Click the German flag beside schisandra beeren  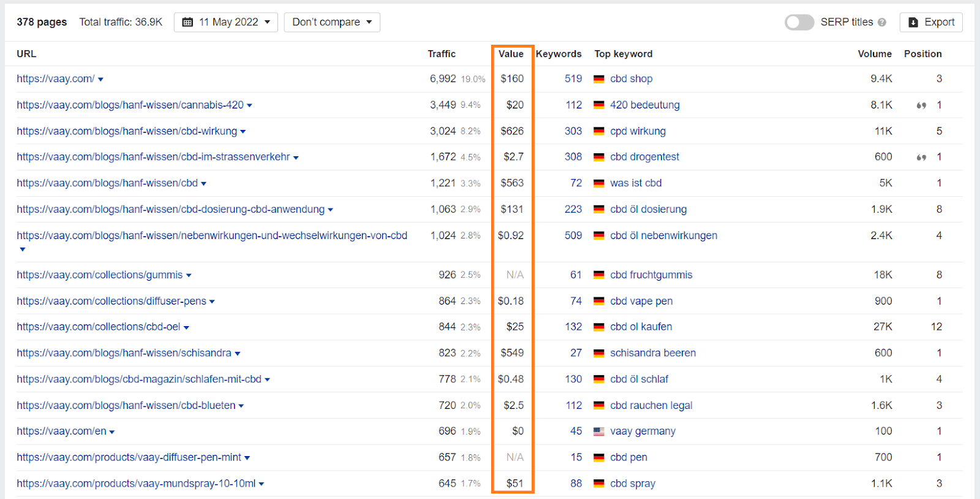599,353
